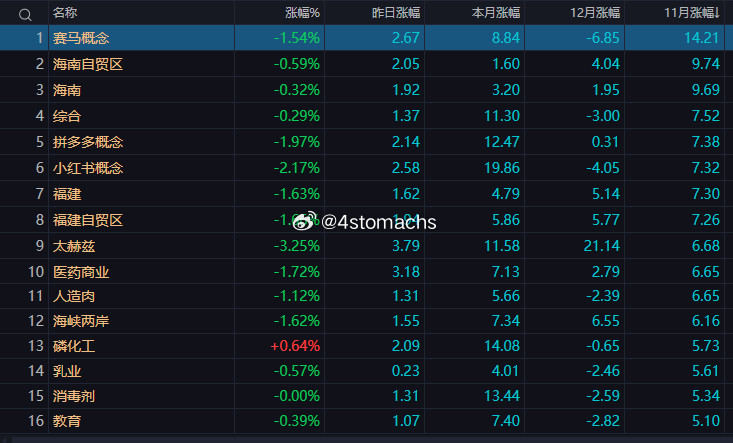Open 海南 sector entry
733x443 pixels.
(x=67, y=90)
